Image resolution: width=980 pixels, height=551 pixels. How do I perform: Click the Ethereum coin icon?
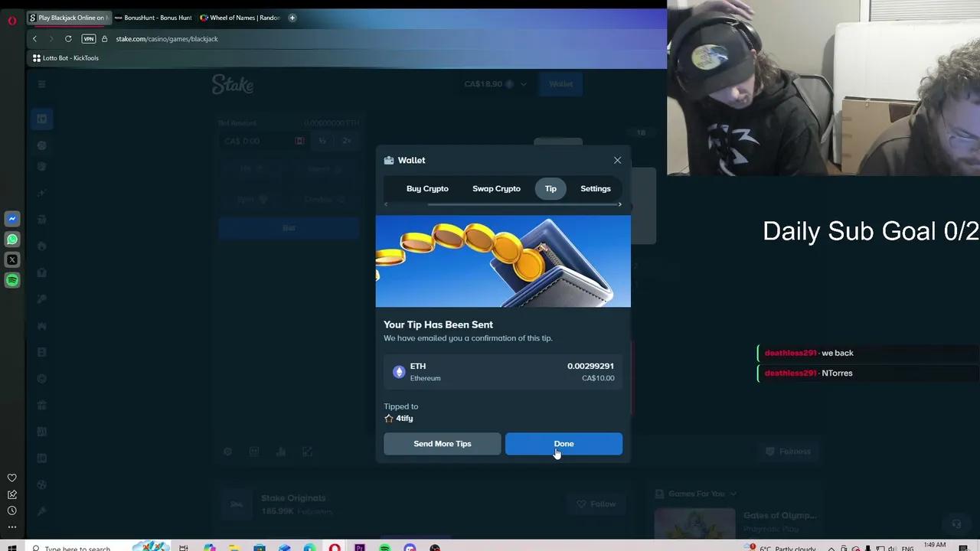pos(399,372)
